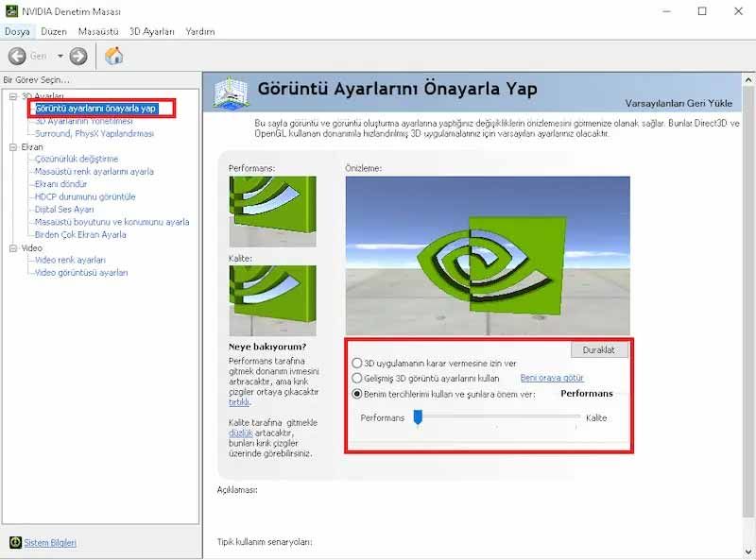
Task: Click the Performans-Kalite slider handle
Action: click(418, 417)
